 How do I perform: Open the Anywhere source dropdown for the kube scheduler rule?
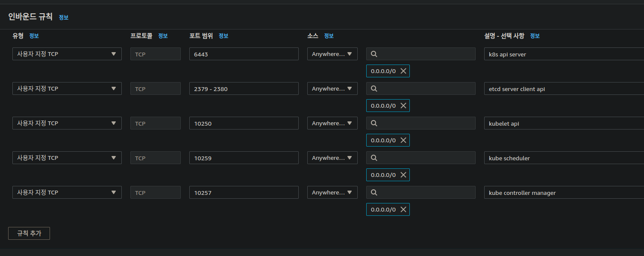click(332, 158)
